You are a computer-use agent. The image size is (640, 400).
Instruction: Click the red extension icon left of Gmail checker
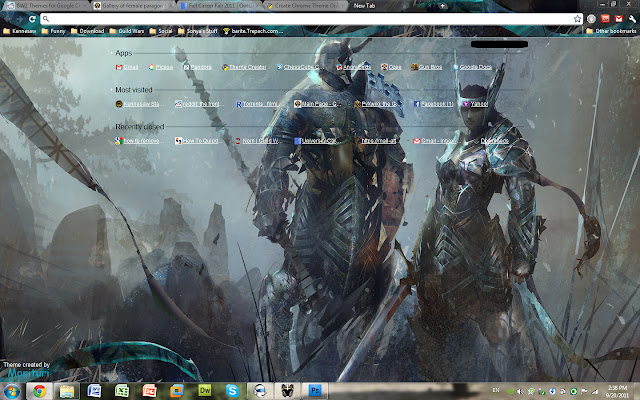(605, 19)
